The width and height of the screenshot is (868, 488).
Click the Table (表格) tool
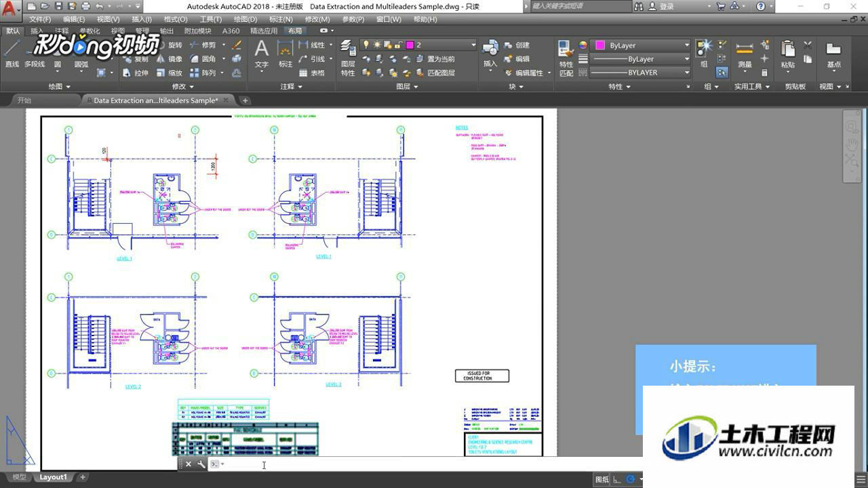point(311,73)
